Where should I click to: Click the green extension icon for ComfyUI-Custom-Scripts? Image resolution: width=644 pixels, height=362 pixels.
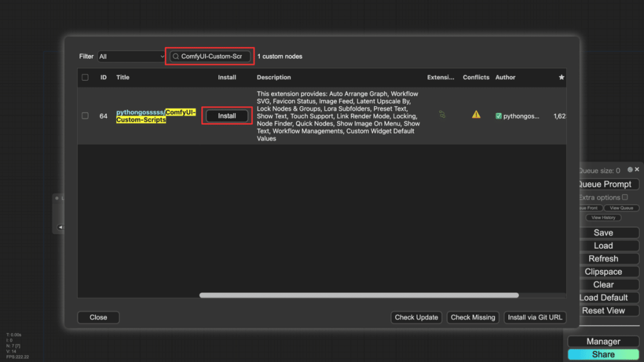pyautogui.click(x=441, y=114)
